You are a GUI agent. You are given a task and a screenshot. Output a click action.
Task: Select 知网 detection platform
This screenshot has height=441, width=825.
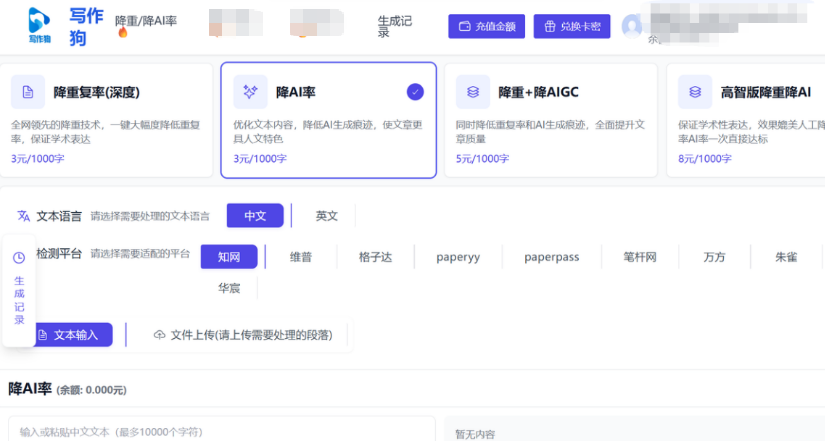[x=229, y=257]
